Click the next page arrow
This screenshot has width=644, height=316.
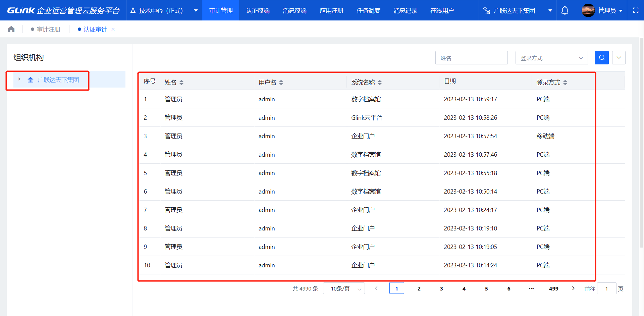click(x=573, y=288)
